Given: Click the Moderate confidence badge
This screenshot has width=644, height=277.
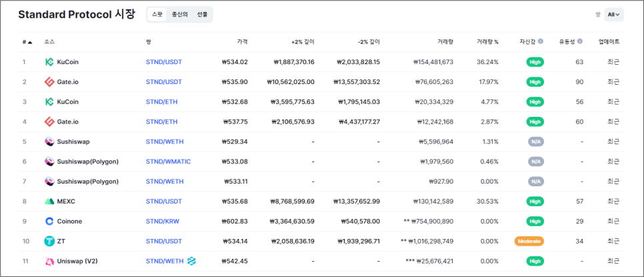Looking at the screenshot, I should click(x=529, y=241).
